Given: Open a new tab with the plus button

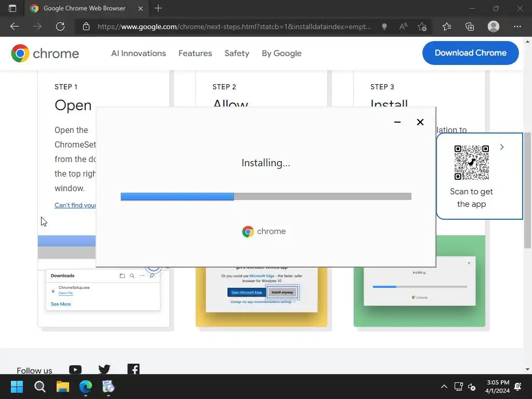Looking at the screenshot, I should pyautogui.click(x=158, y=8).
